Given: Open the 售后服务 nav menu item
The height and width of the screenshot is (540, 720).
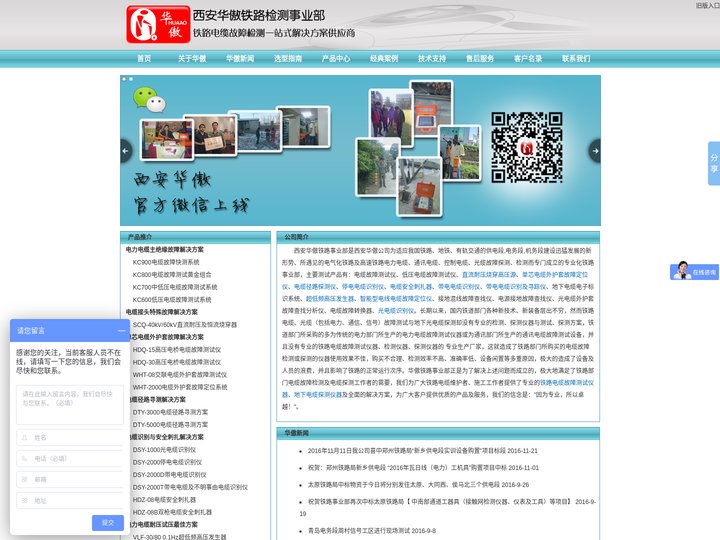Looking at the screenshot, I should (x=480, y=58).
